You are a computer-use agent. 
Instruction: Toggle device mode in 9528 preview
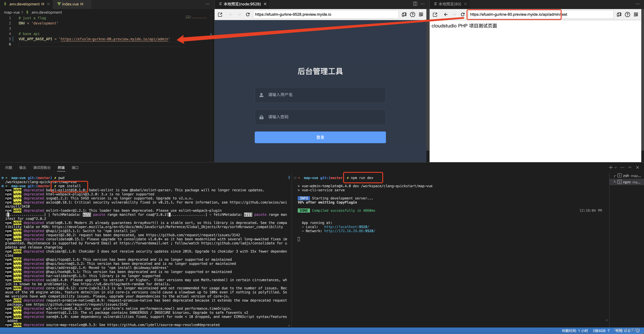(404, 15)
